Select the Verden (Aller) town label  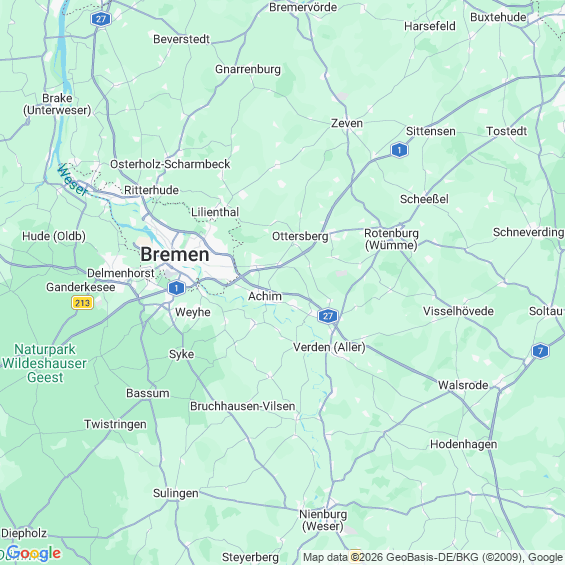coord(329,347)
